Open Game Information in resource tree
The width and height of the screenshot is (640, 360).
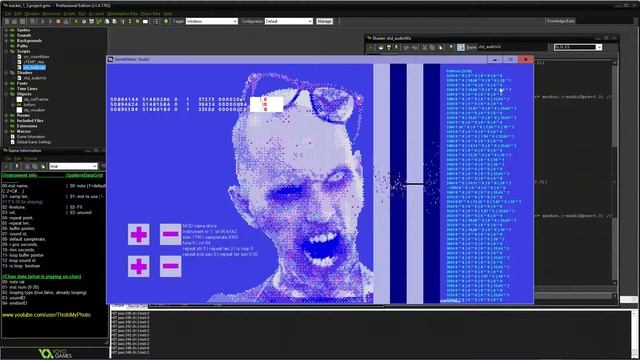31,137
